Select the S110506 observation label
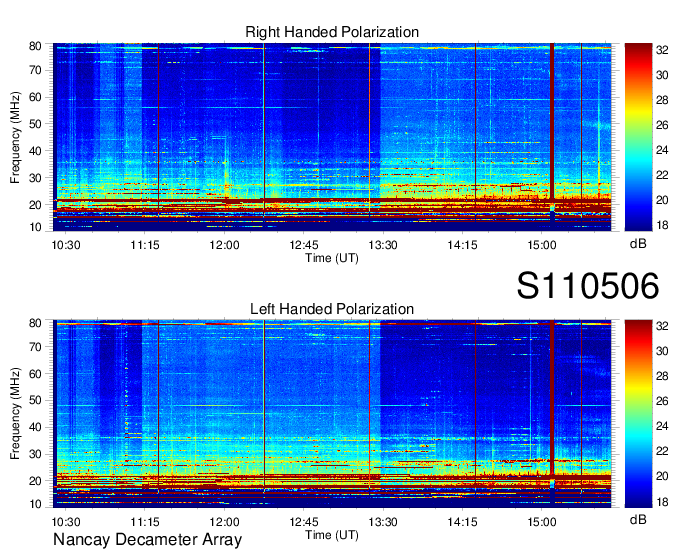 (x=588, y=286)
